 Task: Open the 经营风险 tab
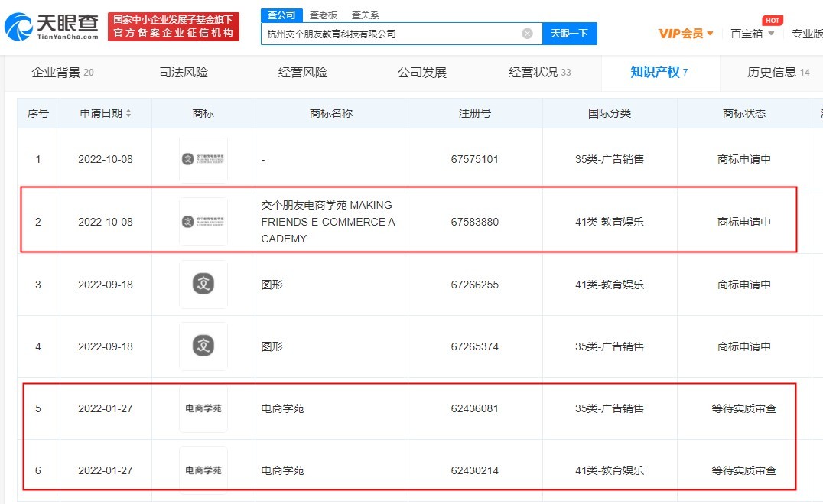coord(303,73)
